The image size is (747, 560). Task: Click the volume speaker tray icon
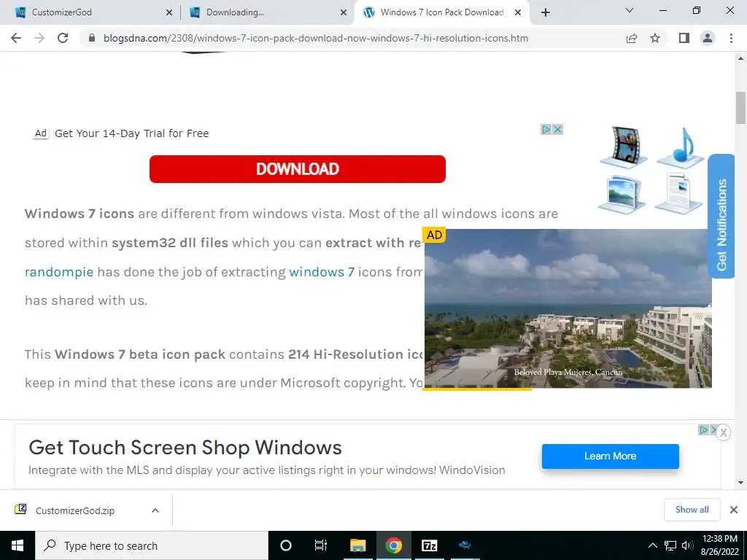[x=687, y=545]
